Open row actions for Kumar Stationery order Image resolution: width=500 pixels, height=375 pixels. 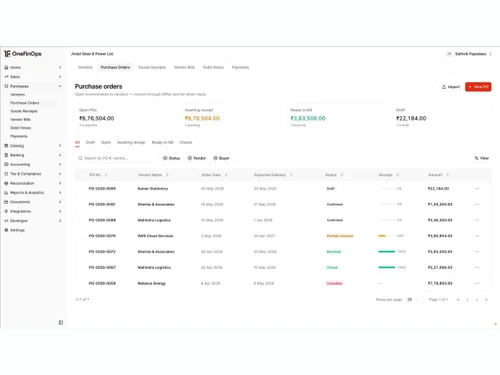(x=477, y=189)
